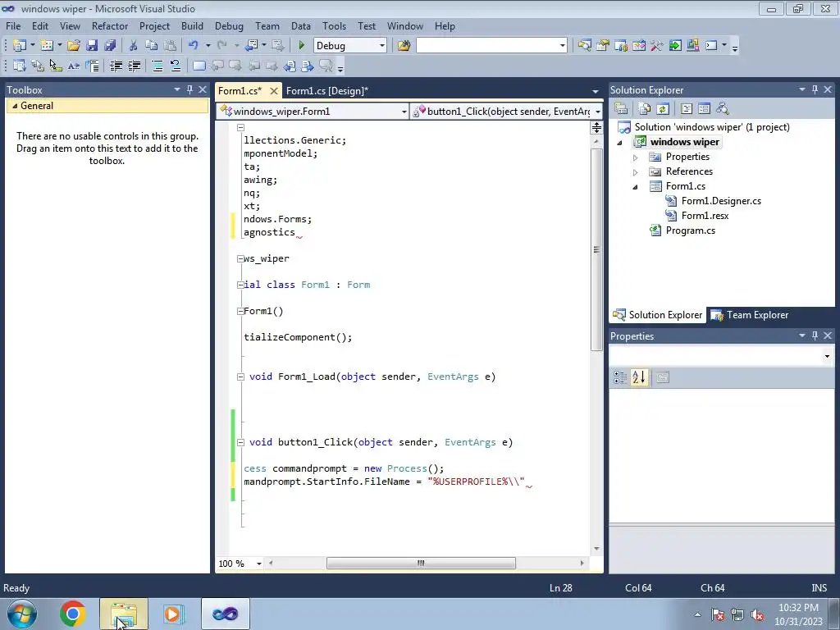Collapse the using directives outline box
The width and height of the screenshot is (840, 630).
point(240,127)
